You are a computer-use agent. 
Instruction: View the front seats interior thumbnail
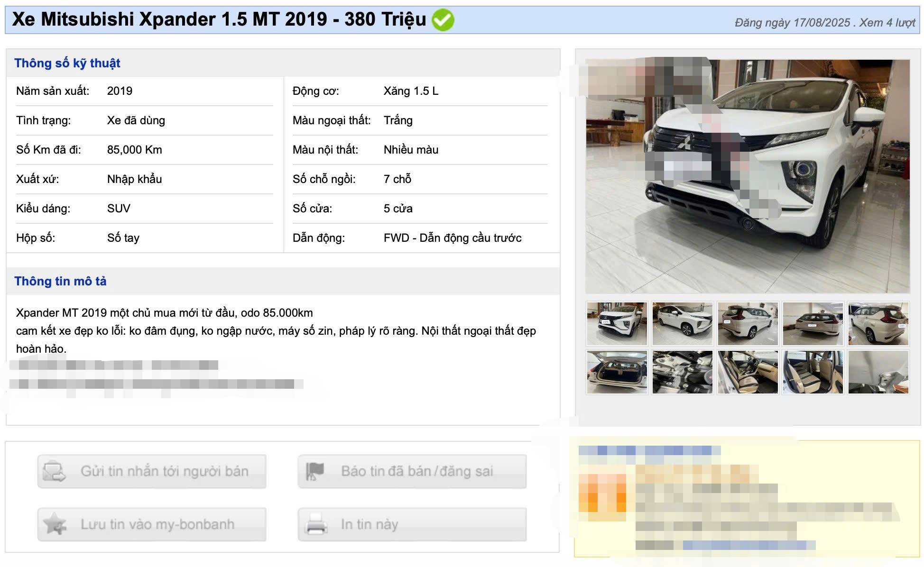coord(748,372)
